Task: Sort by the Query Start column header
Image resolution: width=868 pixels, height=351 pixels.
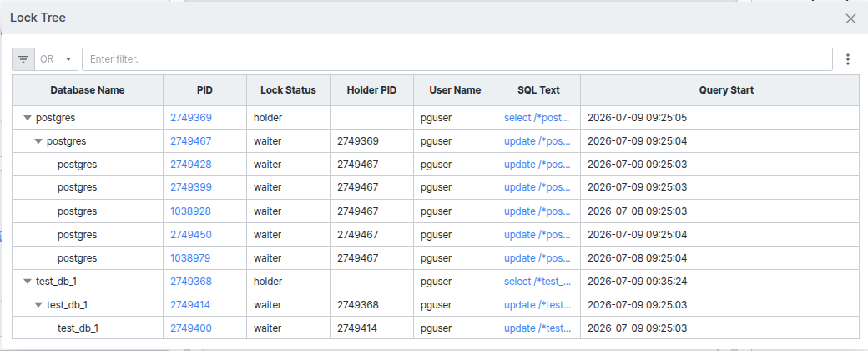Action: 726,90
